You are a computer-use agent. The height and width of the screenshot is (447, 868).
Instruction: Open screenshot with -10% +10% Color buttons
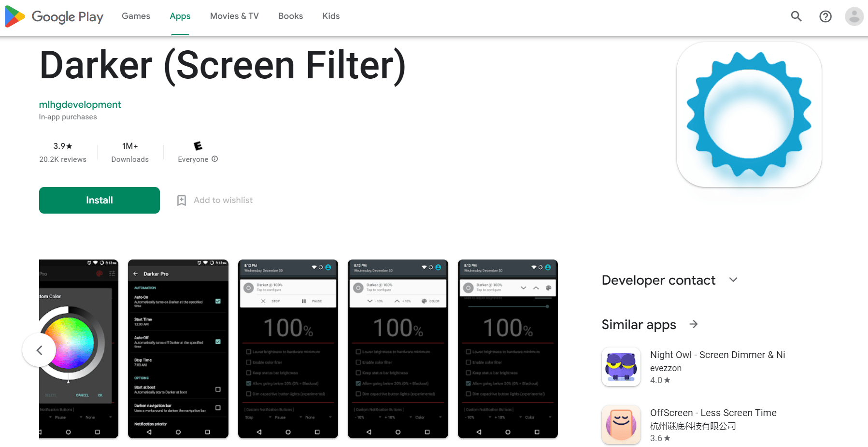tap(398, 349)
